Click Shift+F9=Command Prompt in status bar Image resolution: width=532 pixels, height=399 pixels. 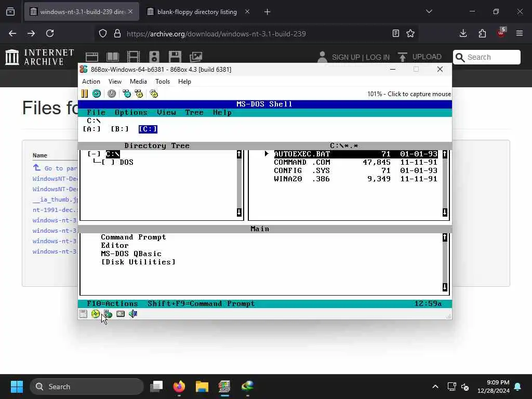201,303
